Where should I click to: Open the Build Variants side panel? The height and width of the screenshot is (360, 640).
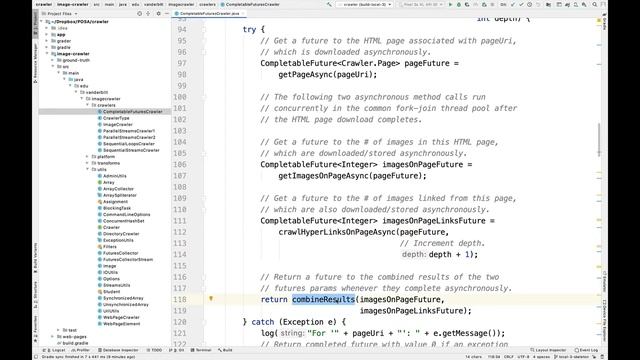[36, 258]
